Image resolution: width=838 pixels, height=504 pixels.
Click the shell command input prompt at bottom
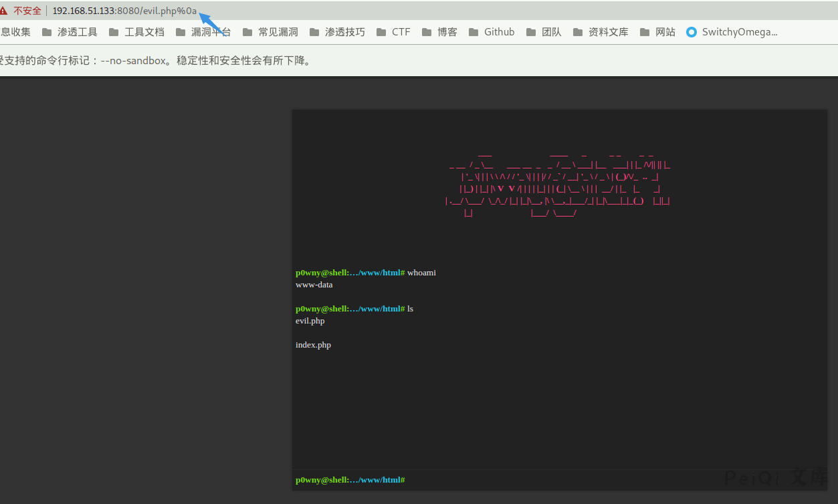(x=602, y=480)
